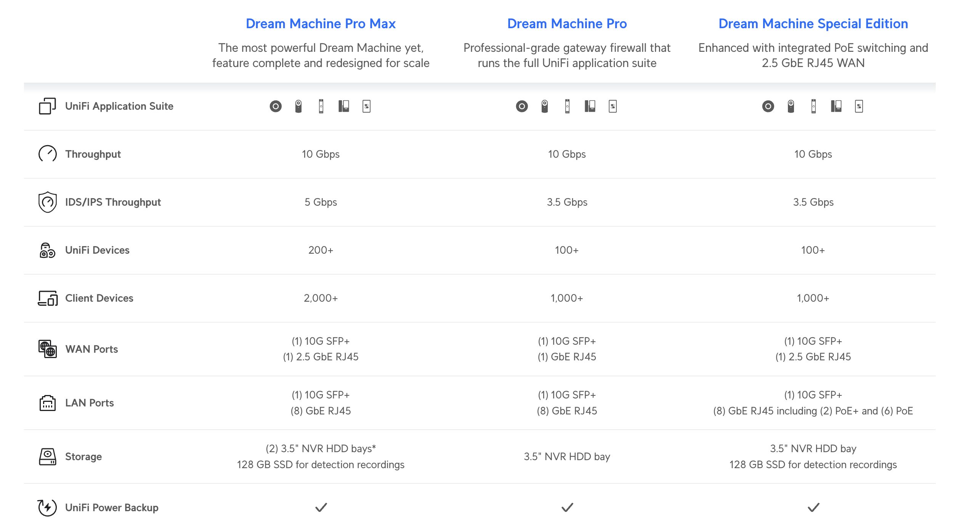The height and width of the screenshot is (531, 980).
Task: Click the Pro Max UniFi Power Backup checkmark
Action: (321, 507)
